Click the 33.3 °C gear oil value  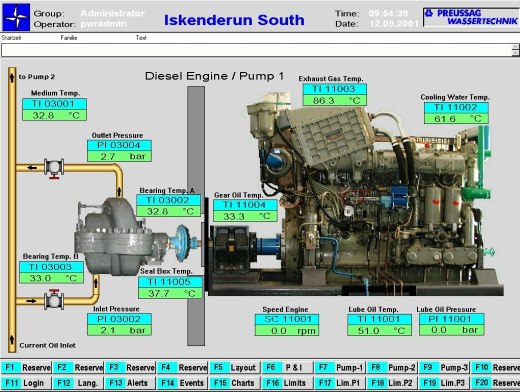(x=245, y=216)
